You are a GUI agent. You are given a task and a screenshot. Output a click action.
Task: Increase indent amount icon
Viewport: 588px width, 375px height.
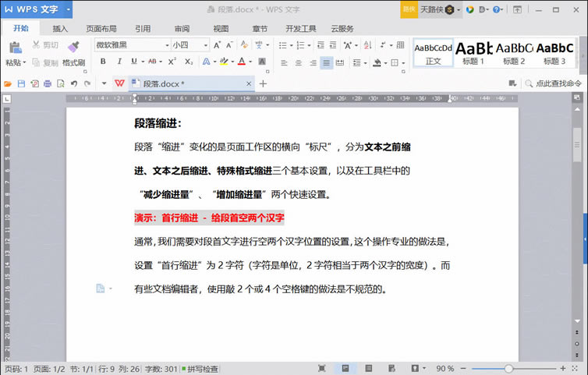point(333,45)
